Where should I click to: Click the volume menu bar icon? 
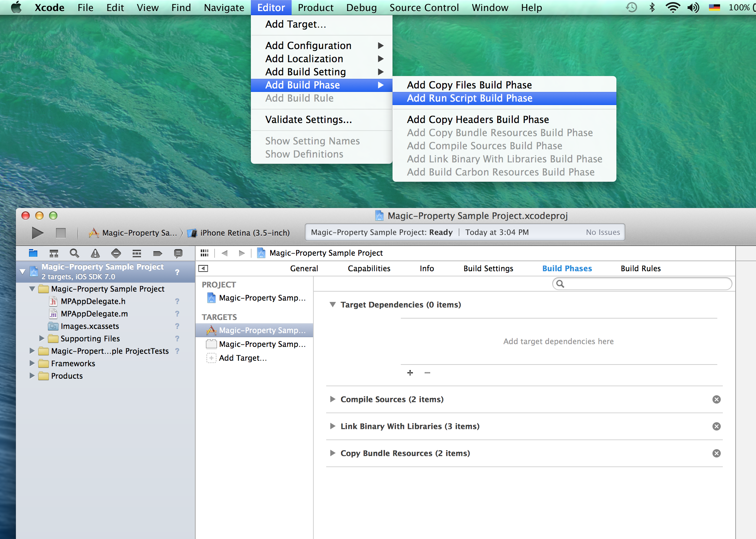(x=693, y=7)
